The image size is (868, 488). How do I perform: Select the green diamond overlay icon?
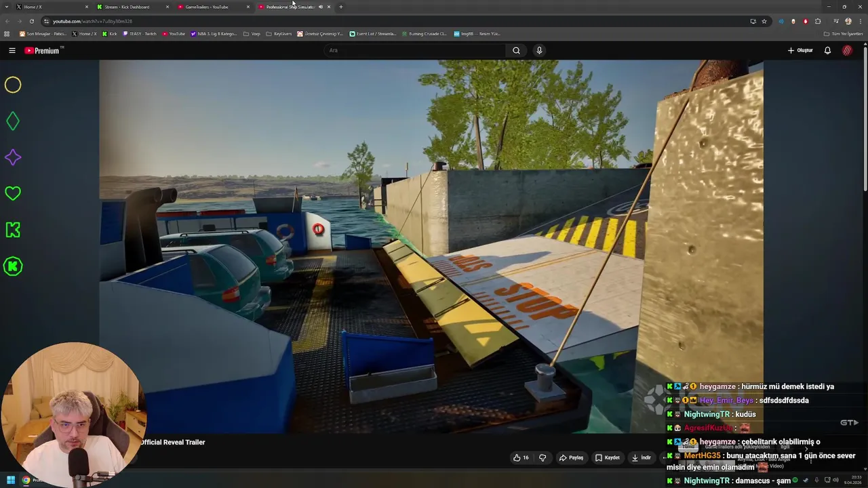(13, 121)
